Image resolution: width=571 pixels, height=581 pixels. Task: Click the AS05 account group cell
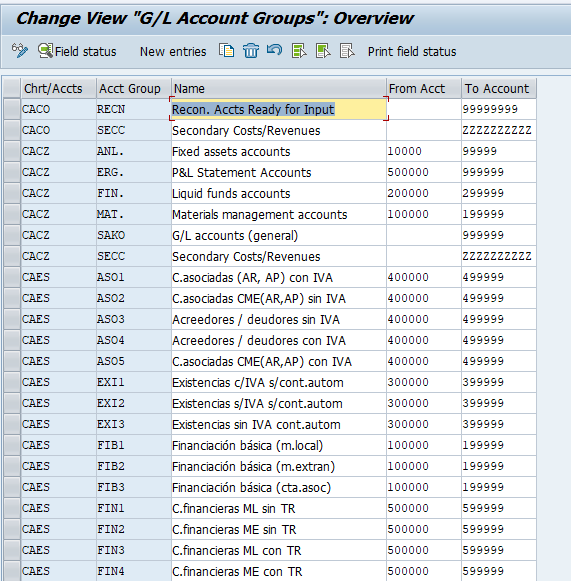pos(133,361)
